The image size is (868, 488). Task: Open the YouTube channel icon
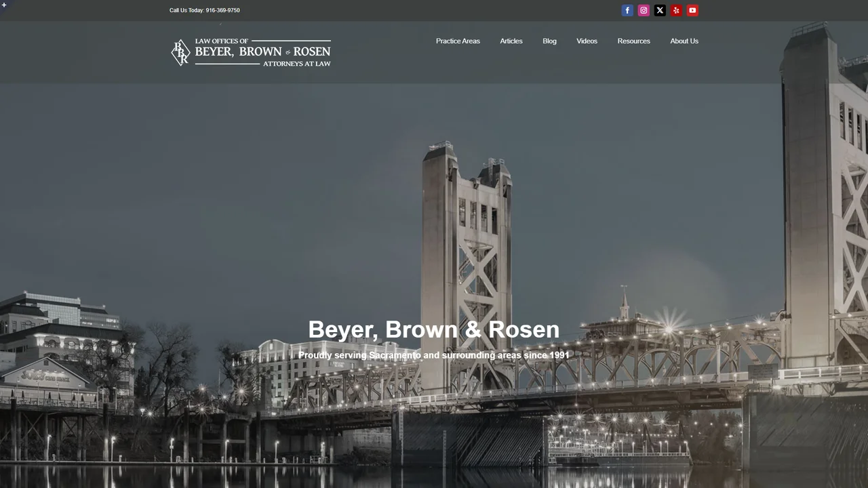click(692, 10)
